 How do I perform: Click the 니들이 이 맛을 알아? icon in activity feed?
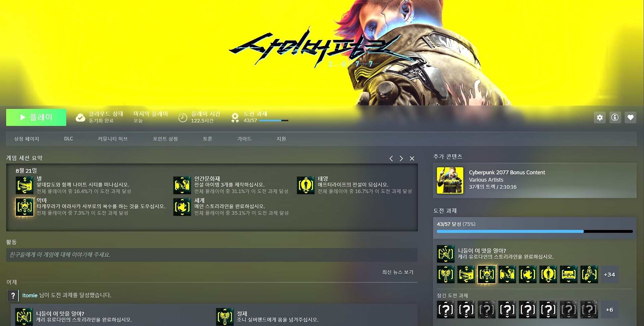pyautogui.click(x=24, y=317)
